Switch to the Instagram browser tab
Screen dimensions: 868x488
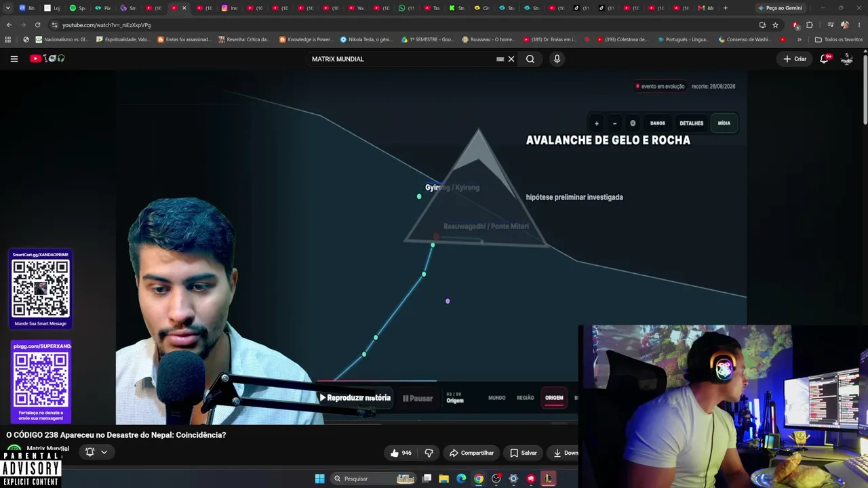point(231,8)
